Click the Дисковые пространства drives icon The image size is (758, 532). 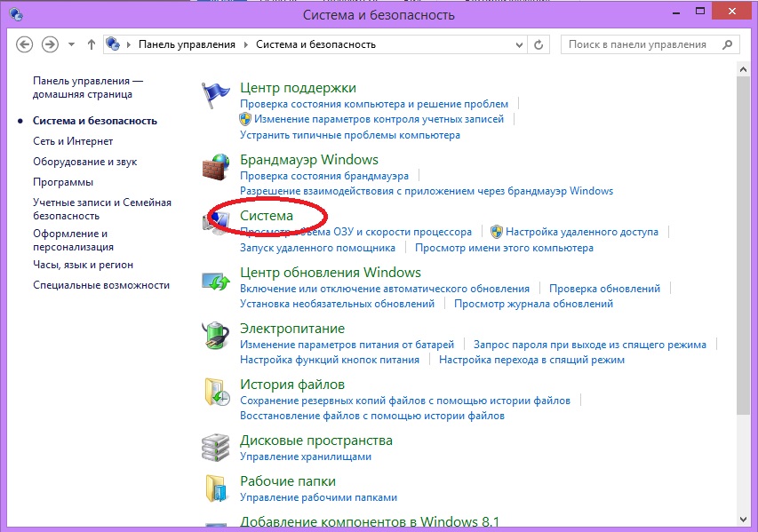point(215,448)
